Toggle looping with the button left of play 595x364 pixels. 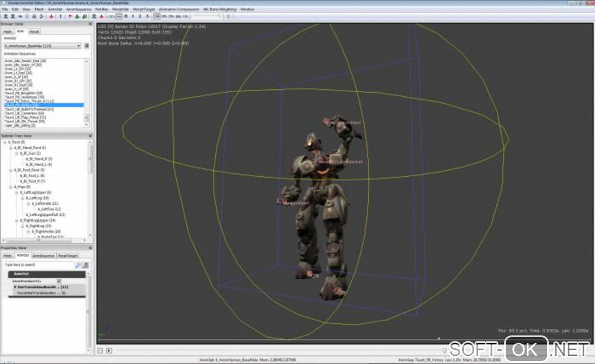point(100,351)
